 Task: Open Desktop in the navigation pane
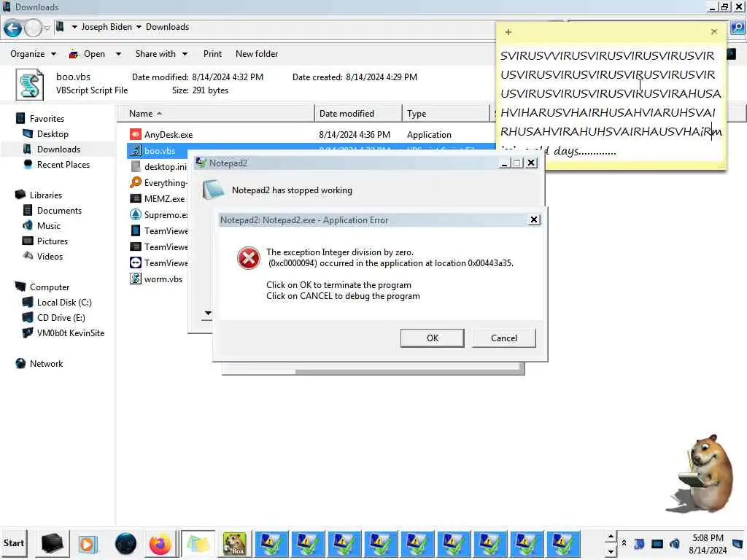tap(53, 134)
